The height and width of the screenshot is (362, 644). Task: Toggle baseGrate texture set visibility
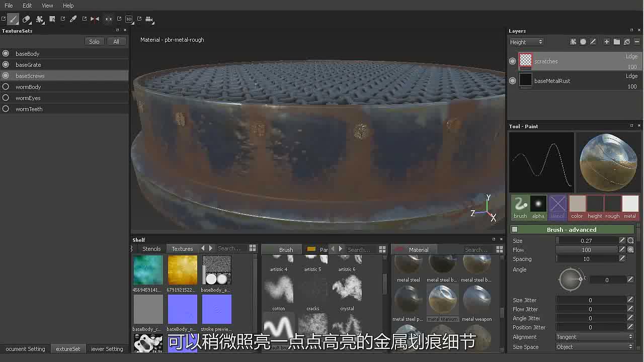point(6,64)
